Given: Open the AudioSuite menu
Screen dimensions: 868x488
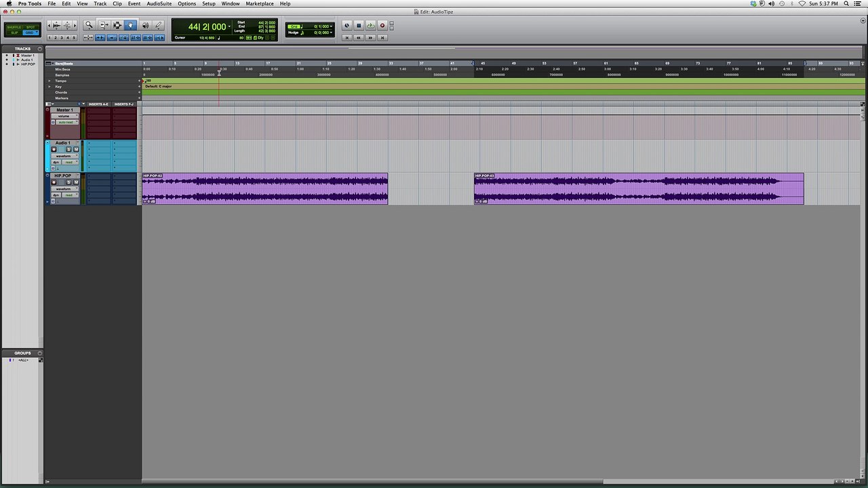Looking at the screenshot, I should click(159, 3).
